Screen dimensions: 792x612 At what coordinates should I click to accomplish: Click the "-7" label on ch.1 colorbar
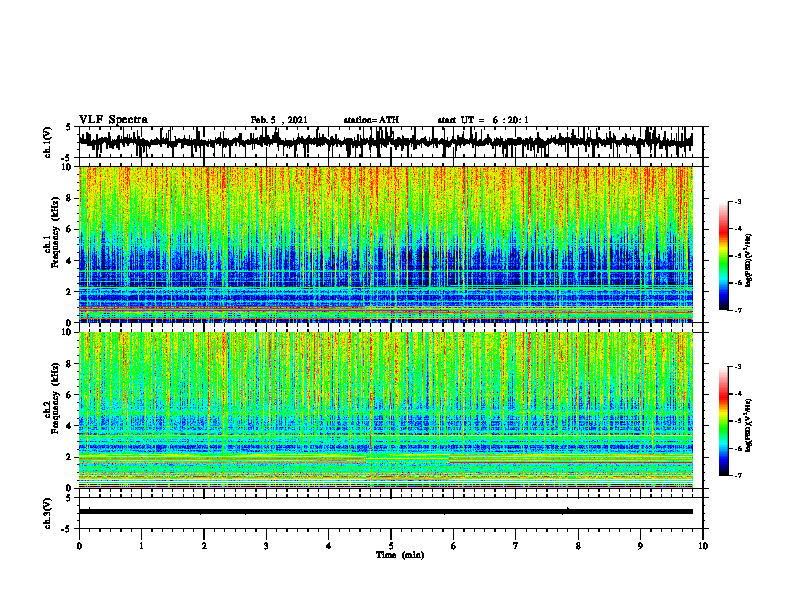[738, 310]
